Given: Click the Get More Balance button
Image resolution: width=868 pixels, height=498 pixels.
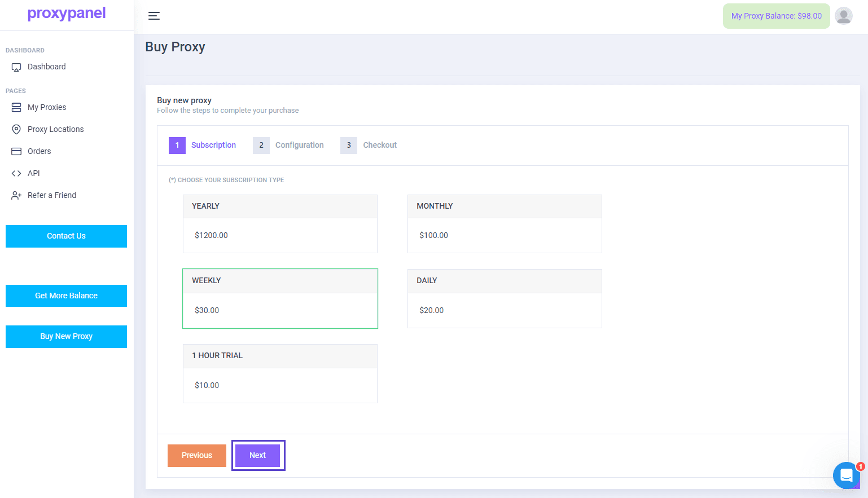Looking at the screenshot, I should [66, 296].
